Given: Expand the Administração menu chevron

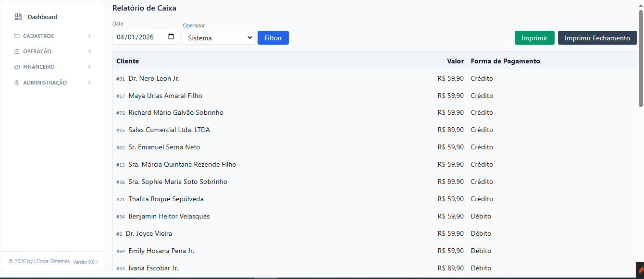Looking at the screenshot, I should point(89,83).
